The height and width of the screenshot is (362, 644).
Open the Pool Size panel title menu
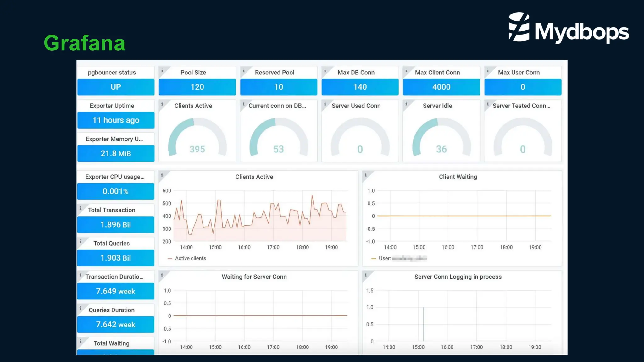(x=193, y=73)
